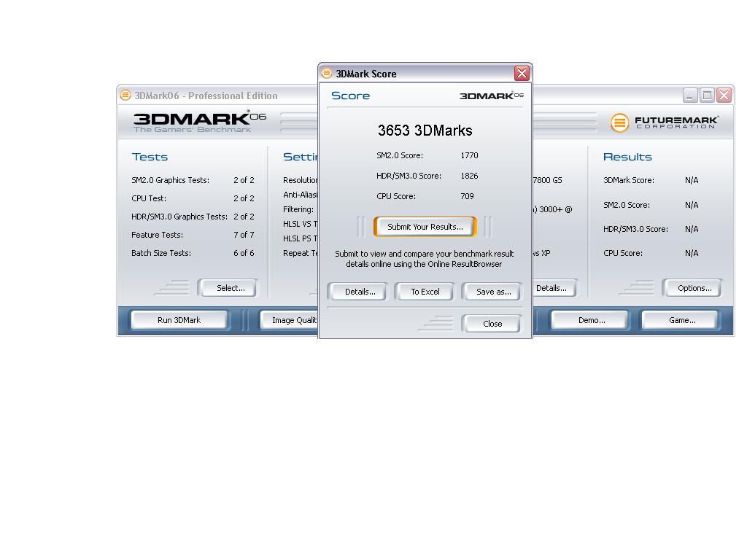Click HDR/SM3.0 Score label in Results
Viewport: 747px width, 560px height.
point(635,229)
